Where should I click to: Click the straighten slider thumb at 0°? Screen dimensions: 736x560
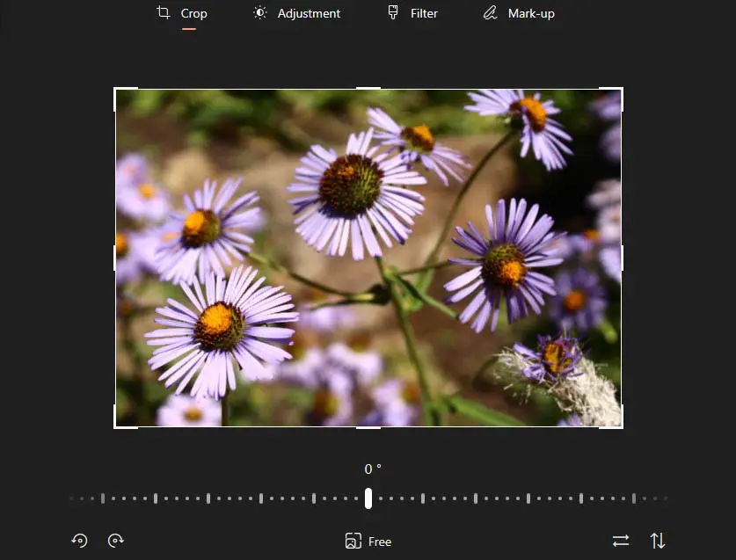pos(368,498)
